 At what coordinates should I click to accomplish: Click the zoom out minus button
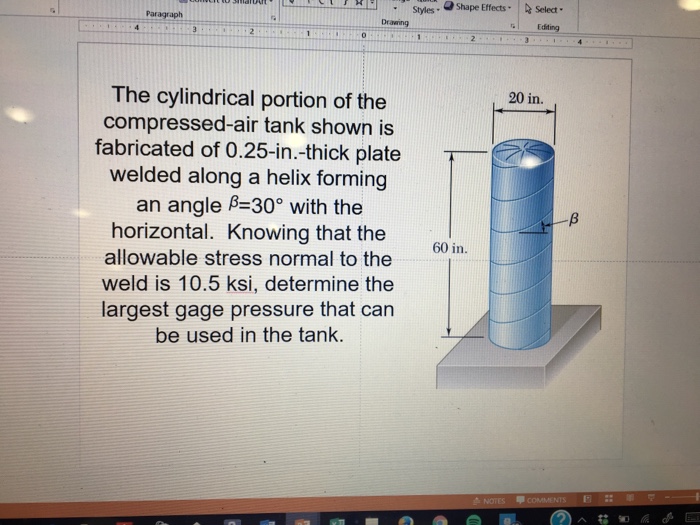(x=668, y=496)
